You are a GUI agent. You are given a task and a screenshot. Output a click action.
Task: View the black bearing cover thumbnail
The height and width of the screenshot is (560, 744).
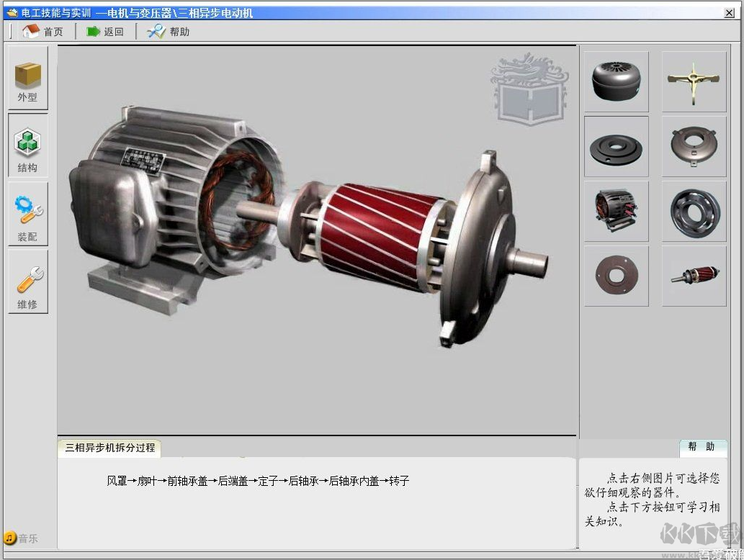pos(616,147)
